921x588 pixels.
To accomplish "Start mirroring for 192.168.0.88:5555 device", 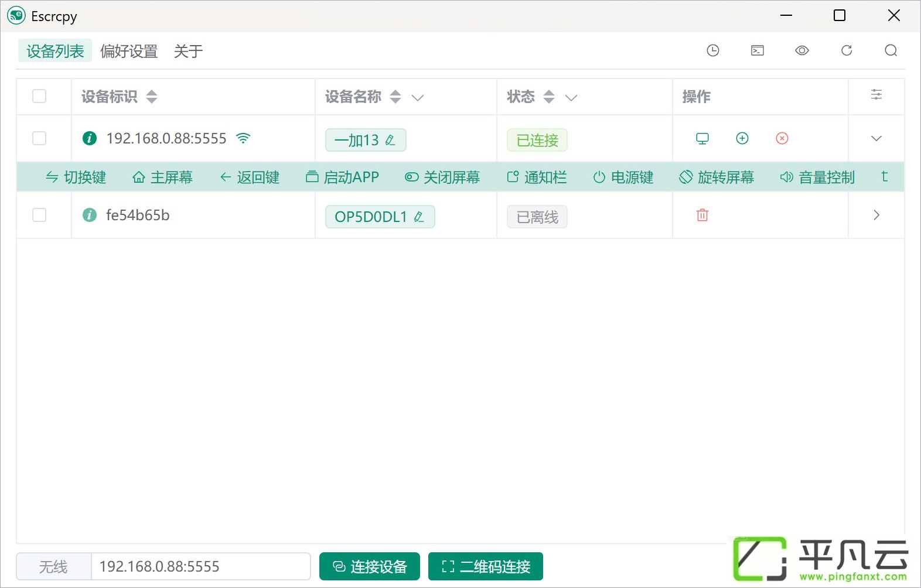I will pos(702,138).
